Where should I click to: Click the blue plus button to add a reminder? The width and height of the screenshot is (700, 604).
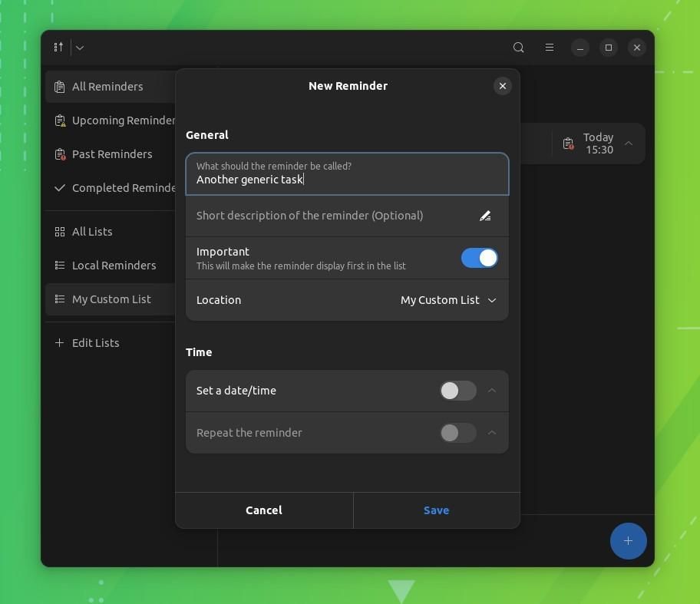[628, 541]
